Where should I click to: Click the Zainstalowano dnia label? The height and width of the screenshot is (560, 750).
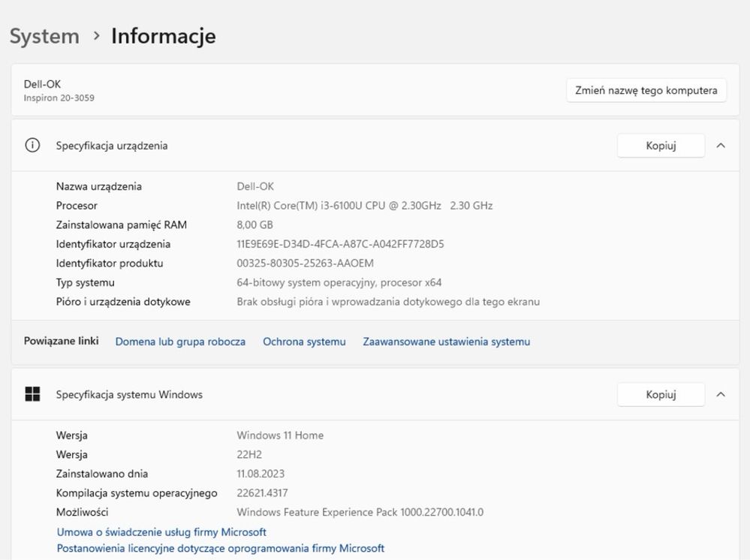tap(101, 474)
